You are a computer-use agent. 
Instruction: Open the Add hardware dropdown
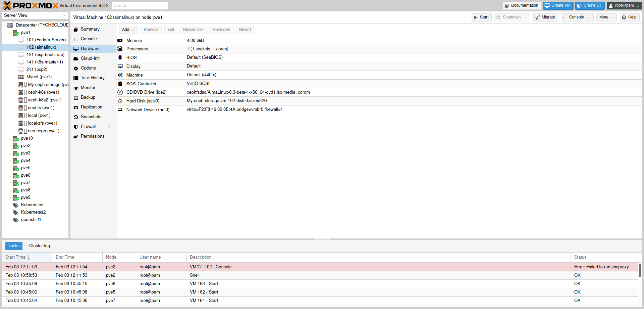tap(128, 30)
